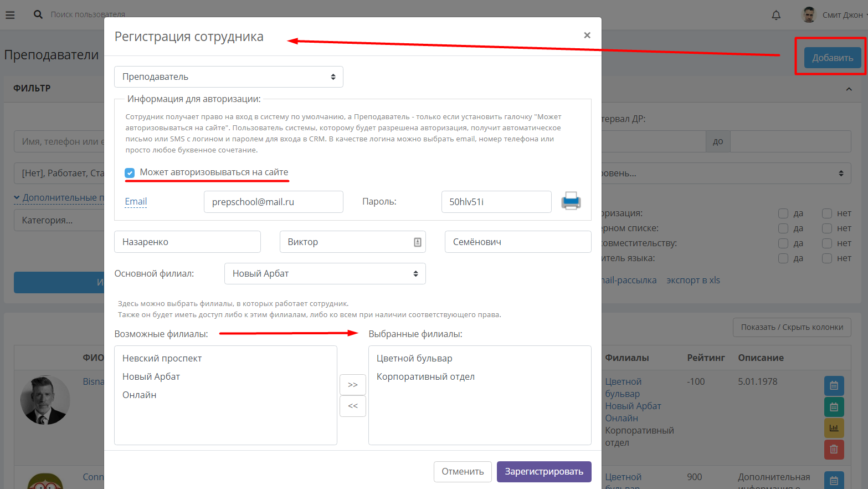Click the Email login type link
868x489 pixels.
[x=136, y=202]
